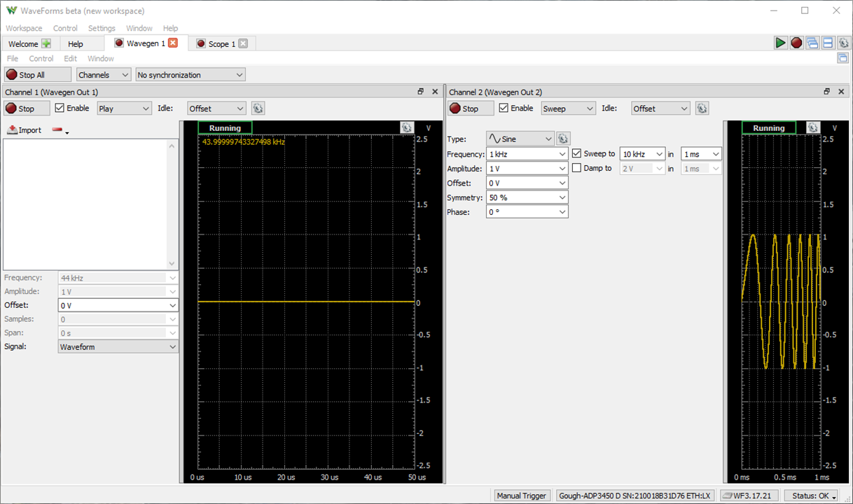Open sweep time 1 ms dropdown
Image resolution: width=853 pixels, height=504 pixels.
(x=701, y=154)
